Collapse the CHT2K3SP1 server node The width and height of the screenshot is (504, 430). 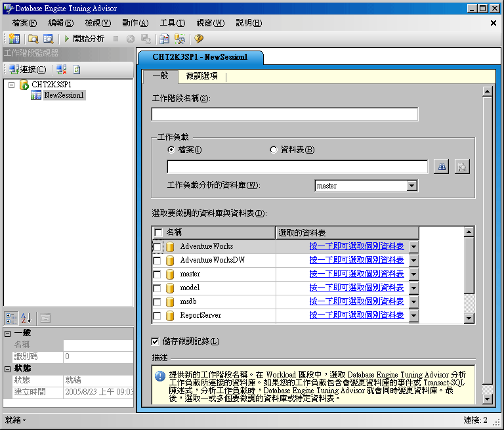(x=12, y=85)
